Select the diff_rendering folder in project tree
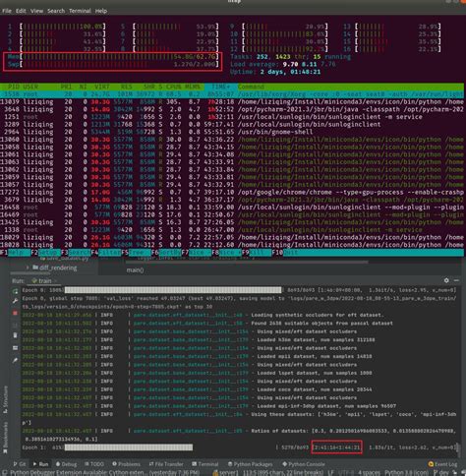The image size is (466, 476). click(55, 268)
